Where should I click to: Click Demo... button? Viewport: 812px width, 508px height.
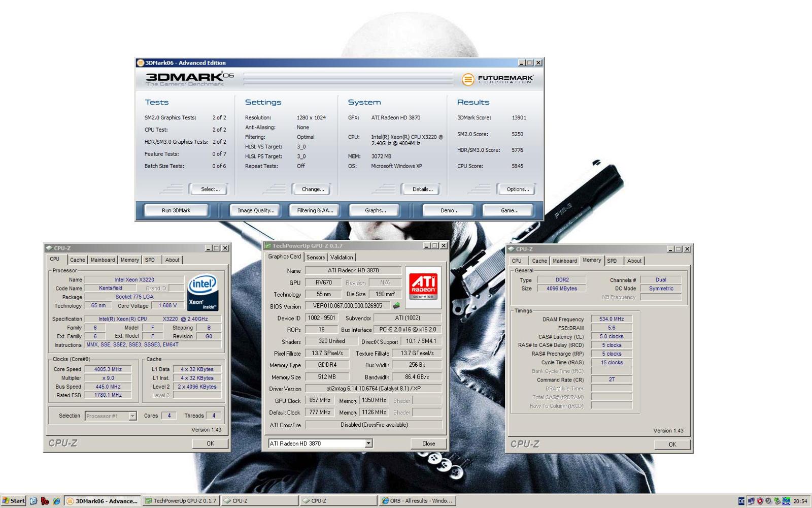pos(449,210)
